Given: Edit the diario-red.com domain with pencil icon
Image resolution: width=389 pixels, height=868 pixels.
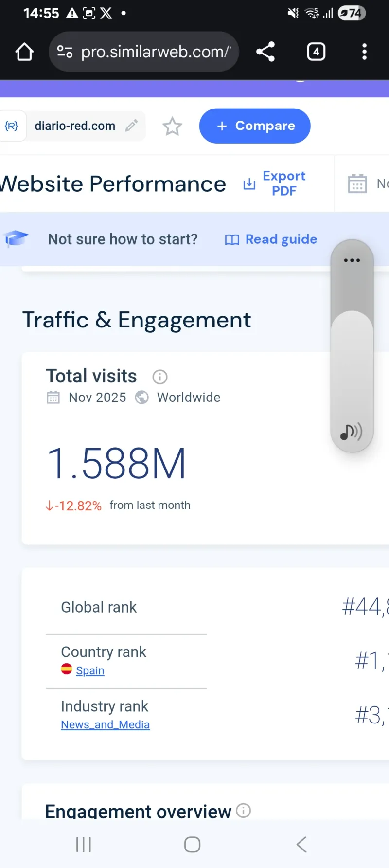Looking at the screenshot, I should click(x=131, y=126).
